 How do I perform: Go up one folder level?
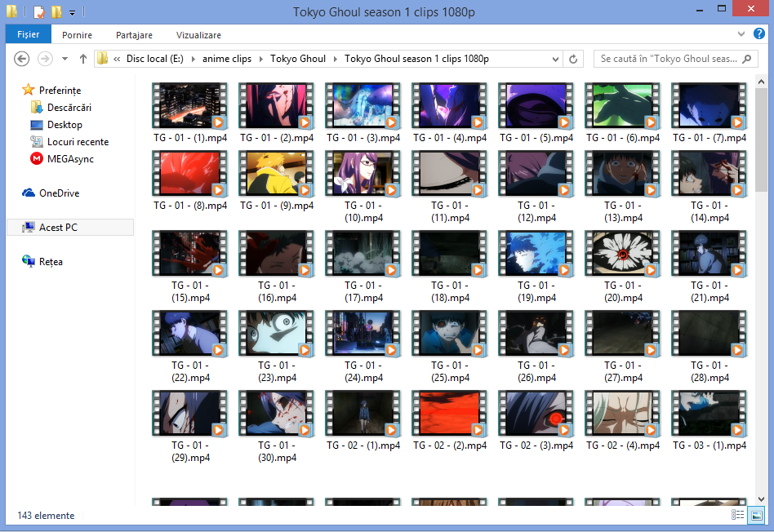83,59
